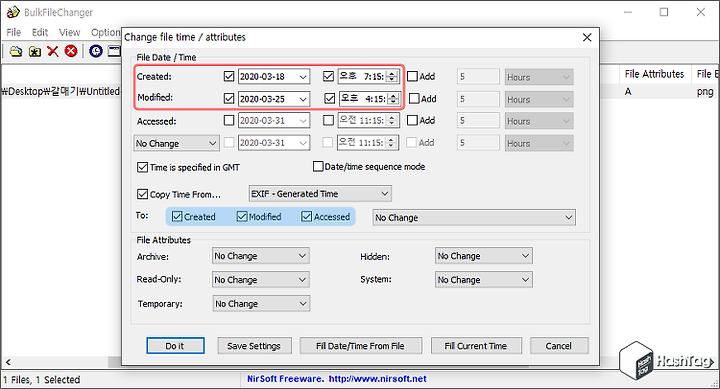
Task: Toggle the Modified date checkbox
Action: (229, 98)
